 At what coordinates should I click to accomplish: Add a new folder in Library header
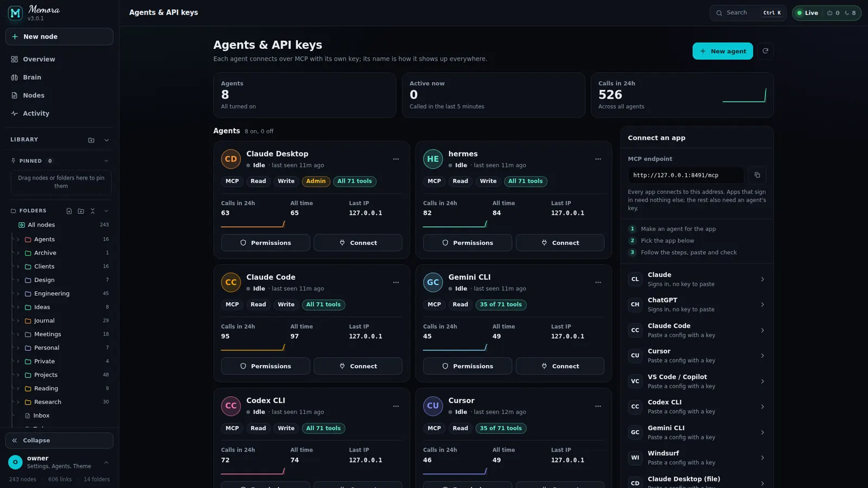tap(91, 140)
